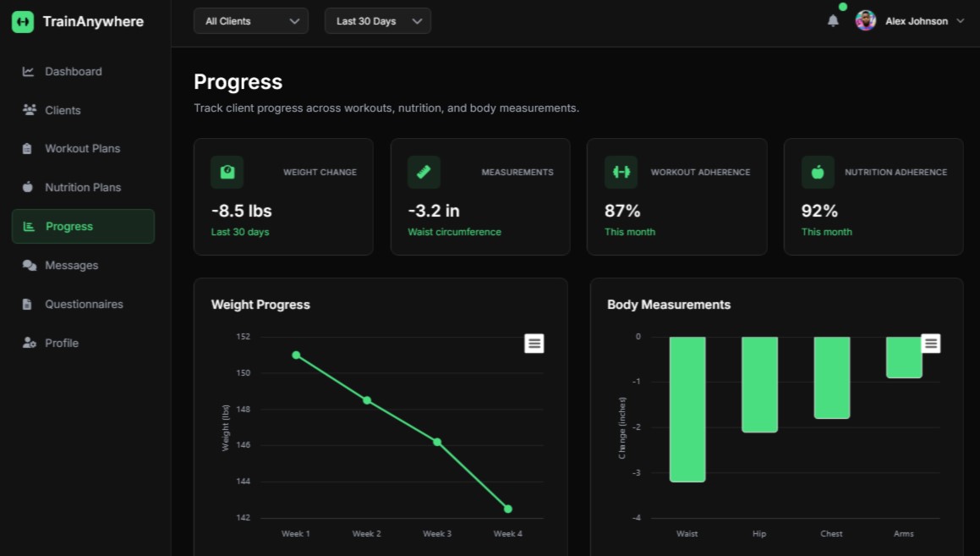Expand the Alex Johnson user menu chevron

[x=960, y=21]
